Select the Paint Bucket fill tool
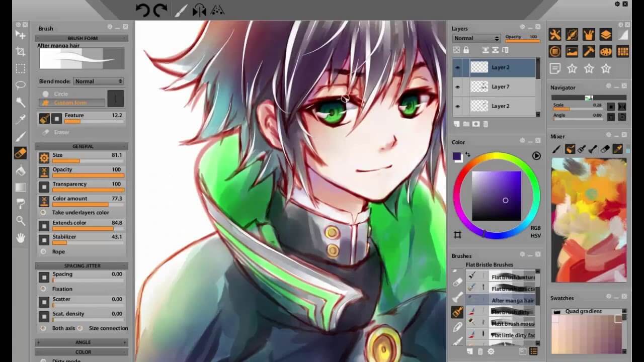 click(20, 171)
